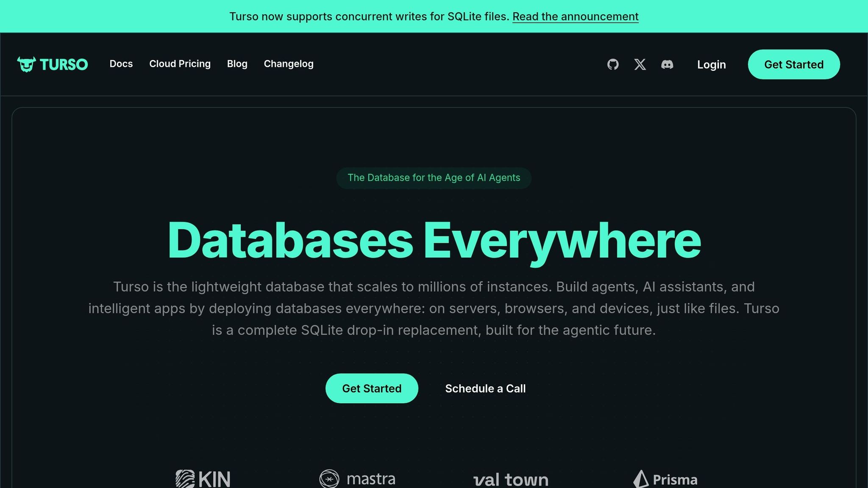Open the Changelog nav item

coord(289,64)
